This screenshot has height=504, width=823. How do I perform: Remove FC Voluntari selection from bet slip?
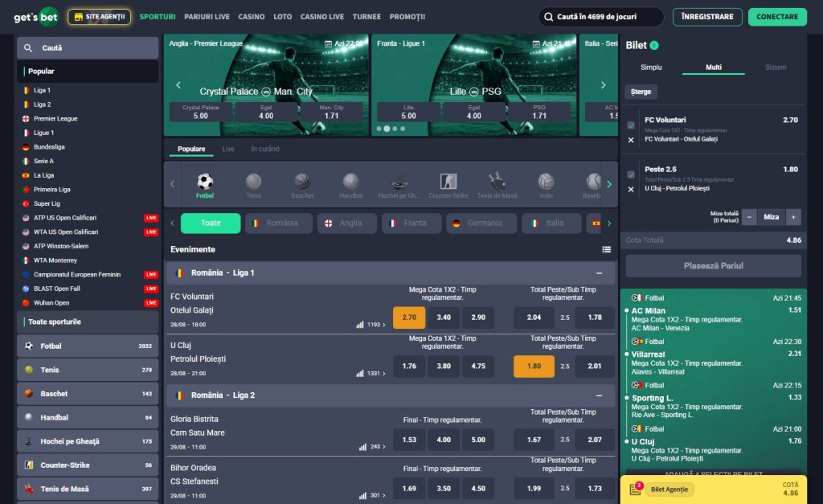pos(631,140)
